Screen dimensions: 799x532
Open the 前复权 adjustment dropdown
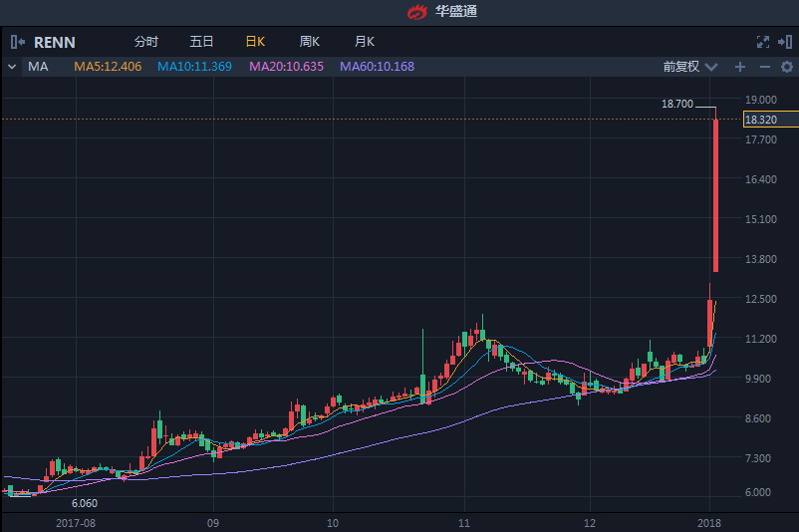690,67
